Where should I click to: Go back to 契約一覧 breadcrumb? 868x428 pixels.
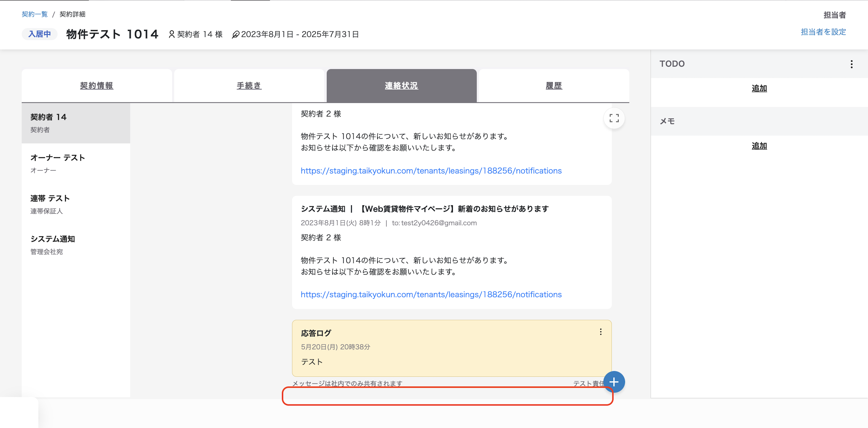click(35, 14)
